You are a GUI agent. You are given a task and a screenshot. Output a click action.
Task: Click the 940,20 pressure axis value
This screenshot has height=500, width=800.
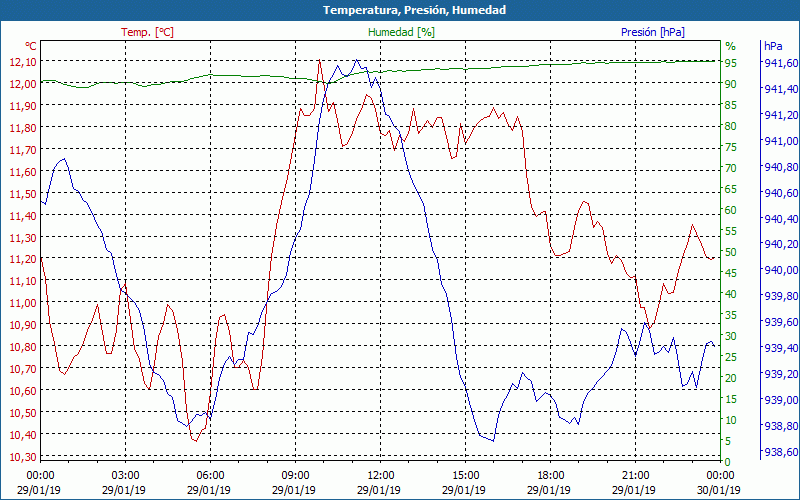coord(781,244)
